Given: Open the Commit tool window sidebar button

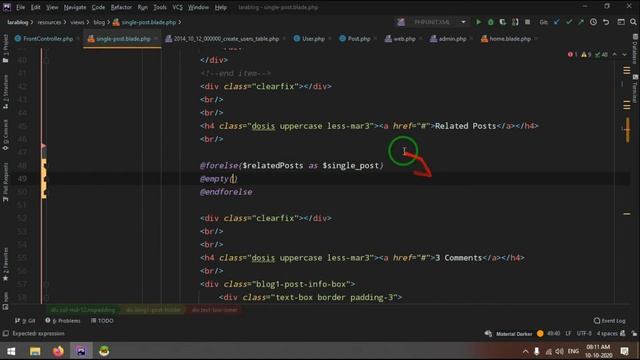Looking at the screenshot, I should pos(5,136).
